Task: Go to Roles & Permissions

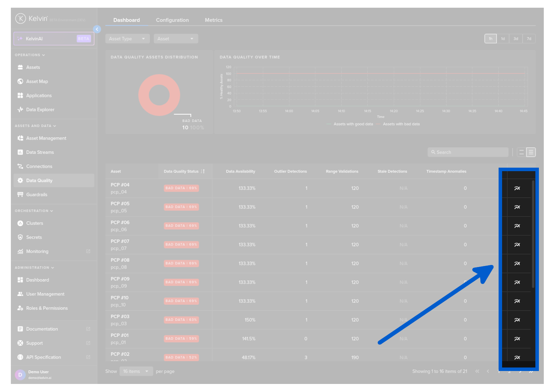Action: click(x=47, y=308)
